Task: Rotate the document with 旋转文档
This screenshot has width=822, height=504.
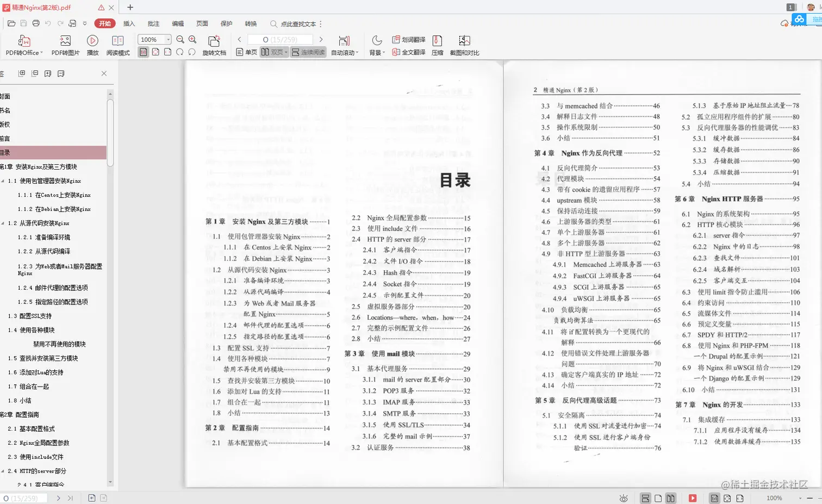Action: click(x=214, y=43)
